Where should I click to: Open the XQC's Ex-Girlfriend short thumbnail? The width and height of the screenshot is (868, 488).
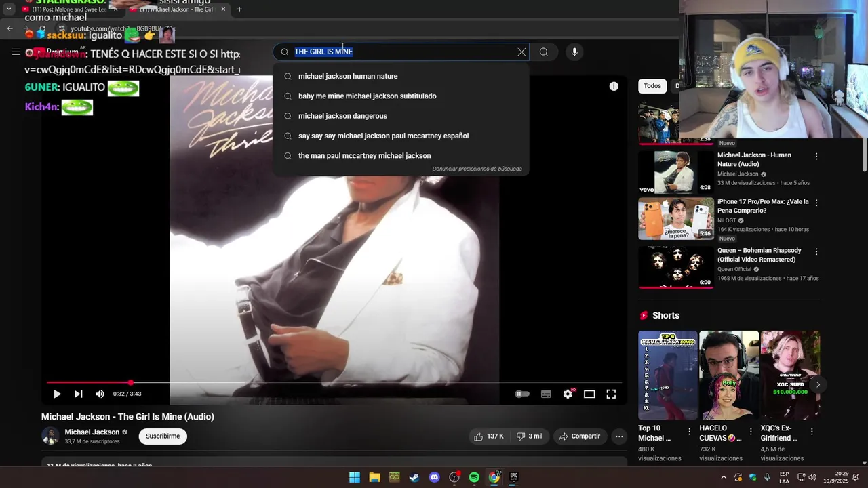pyautogui.click(x=790, y=375)
